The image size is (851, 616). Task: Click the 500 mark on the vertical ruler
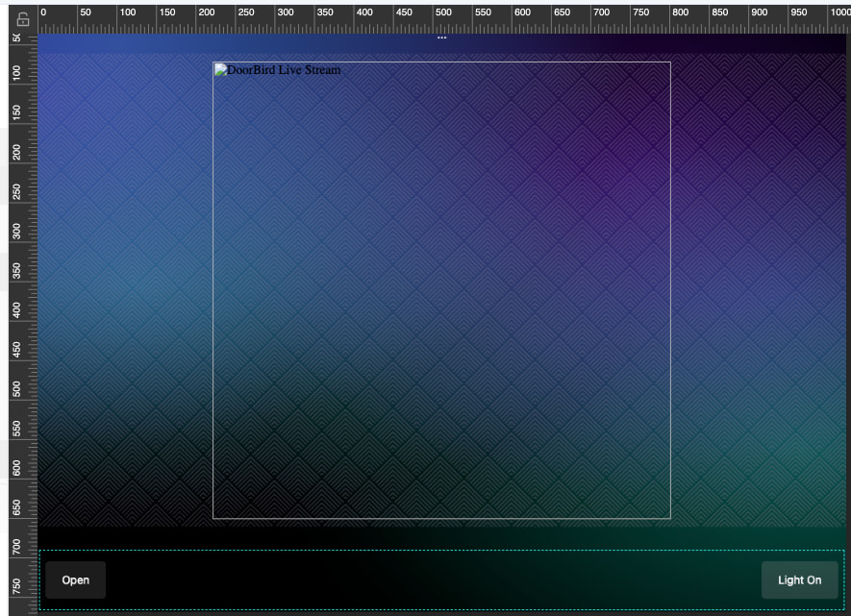(17, 389)
